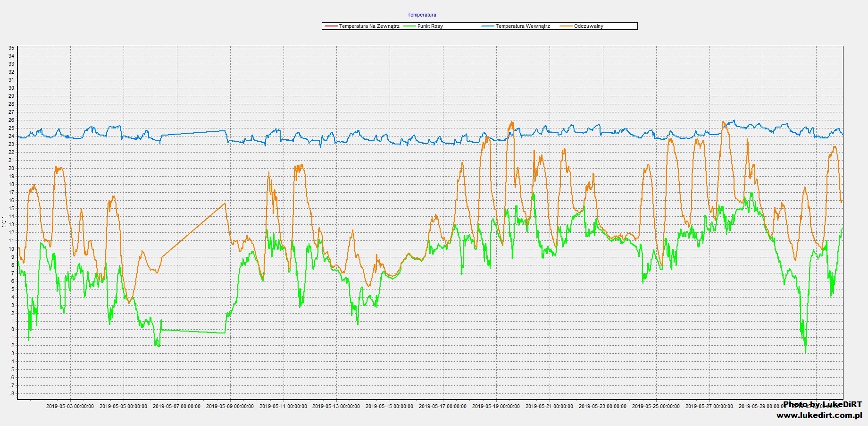Viewport: 868px width, 426px height.
Task: Select the 2019-05-21 date label
Action: tap(549, 406)
